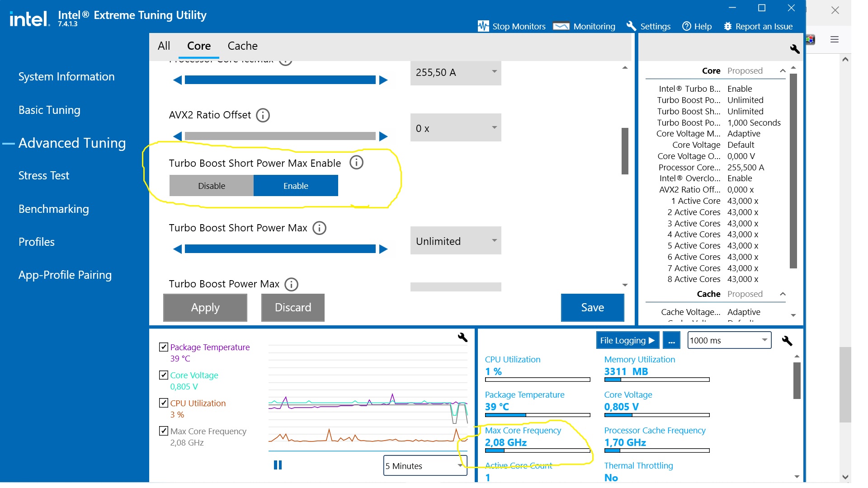The image size is (868, 488).
Task: Open graph panel wrench settings icon
Action: (462, 337)
